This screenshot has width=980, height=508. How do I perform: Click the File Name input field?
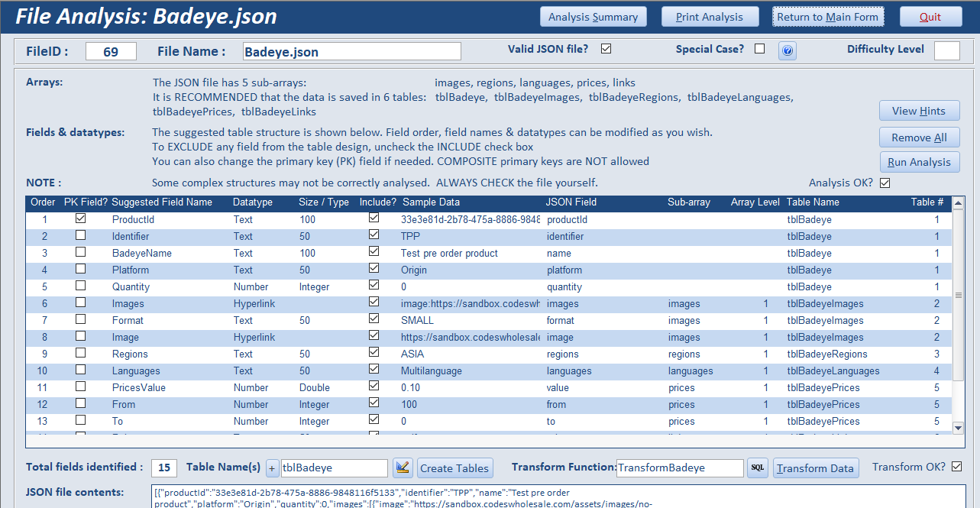[x=352, y=51]
